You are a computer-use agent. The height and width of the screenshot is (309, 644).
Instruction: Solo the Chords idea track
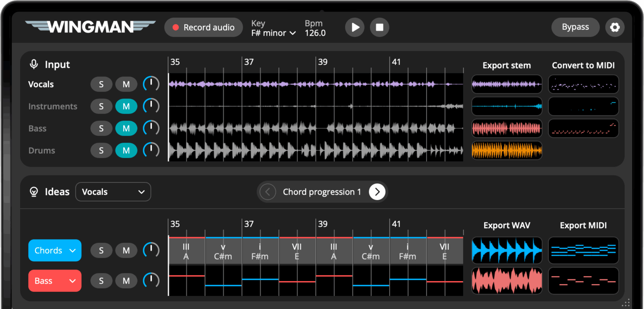click(x=101, y=250)
